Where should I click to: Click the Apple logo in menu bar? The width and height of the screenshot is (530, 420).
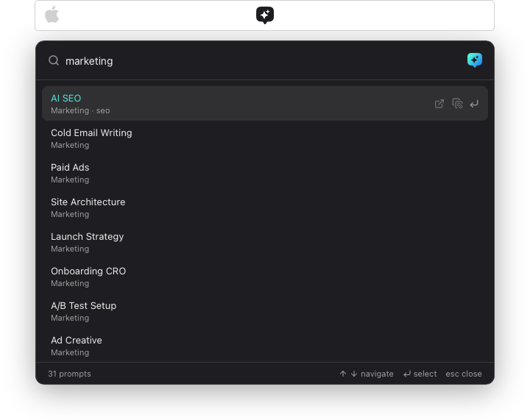click(52, 15)
